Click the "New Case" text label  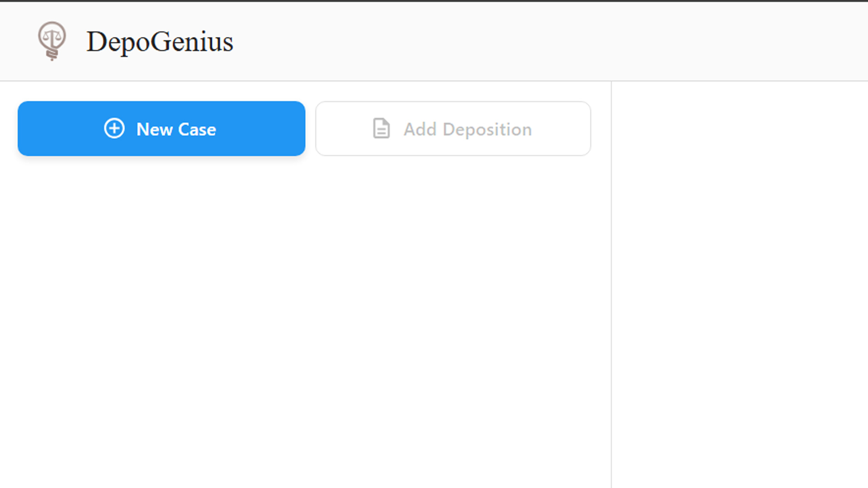pos(176,130)
